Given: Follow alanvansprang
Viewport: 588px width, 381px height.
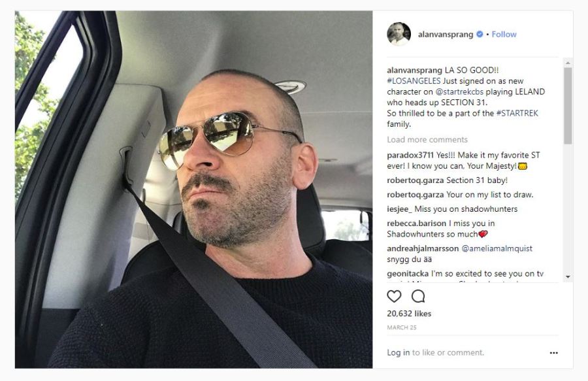Looking at the screenshot, I should [503, 34].
